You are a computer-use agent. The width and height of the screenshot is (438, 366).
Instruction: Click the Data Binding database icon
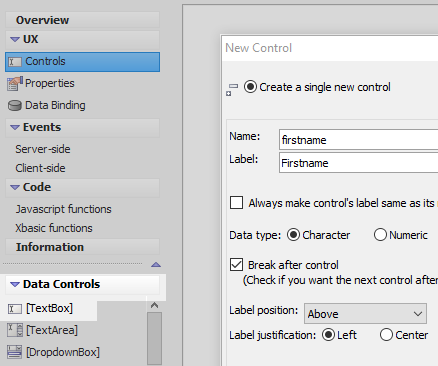(x=15, y=106)
